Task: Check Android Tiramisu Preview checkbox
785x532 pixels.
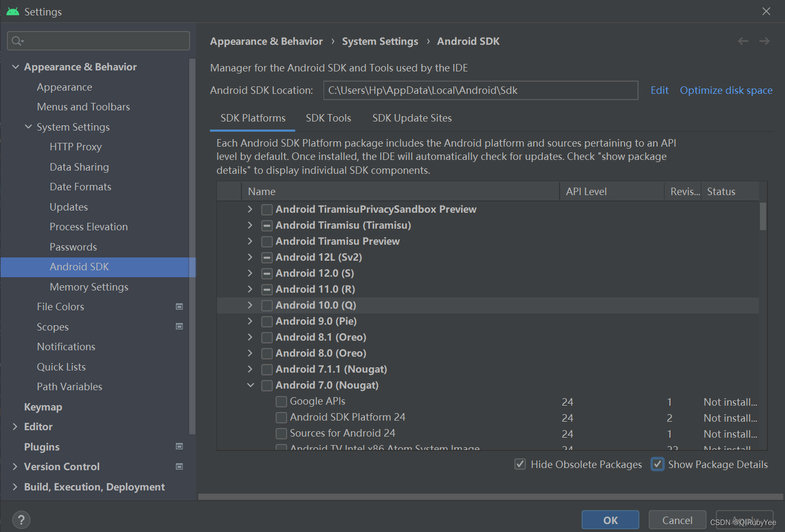Action: pyautogui.click(x=267, y=241)
